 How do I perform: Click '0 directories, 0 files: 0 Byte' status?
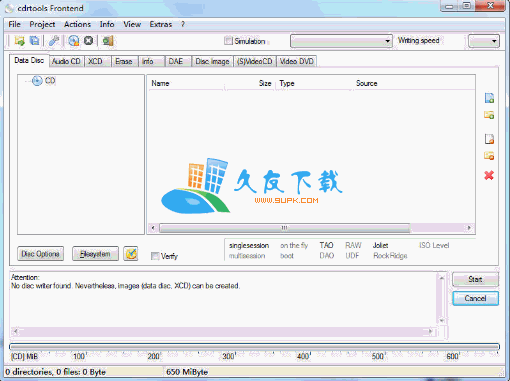click(x=55, y=372)
